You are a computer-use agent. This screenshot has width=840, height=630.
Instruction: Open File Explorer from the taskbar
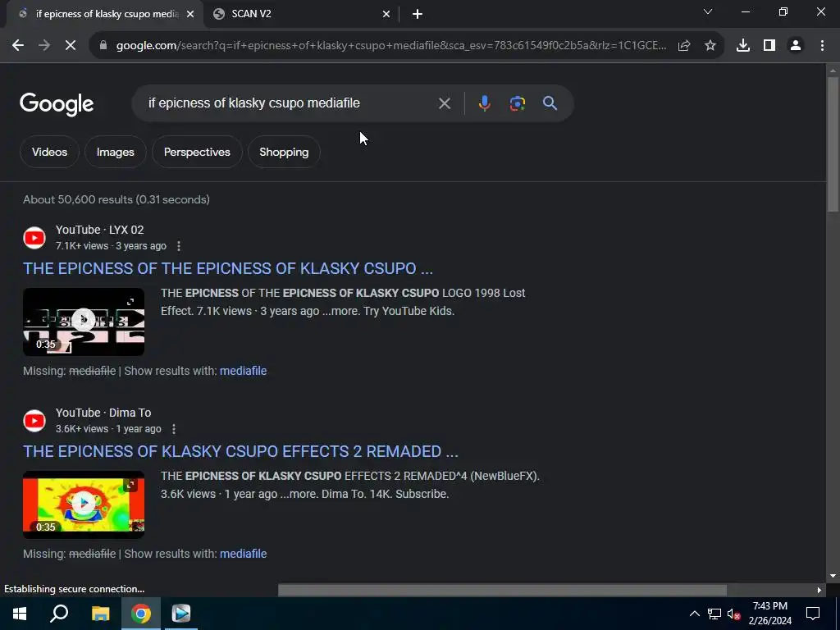tap(100, 614)
